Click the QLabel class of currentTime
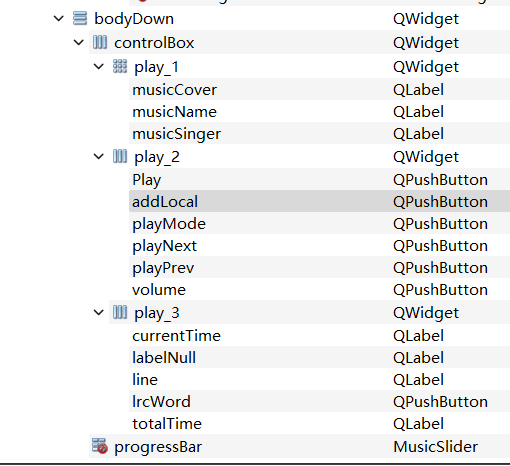Image resolution: width=510 pixels, height=466 pixels. (418, 335)
